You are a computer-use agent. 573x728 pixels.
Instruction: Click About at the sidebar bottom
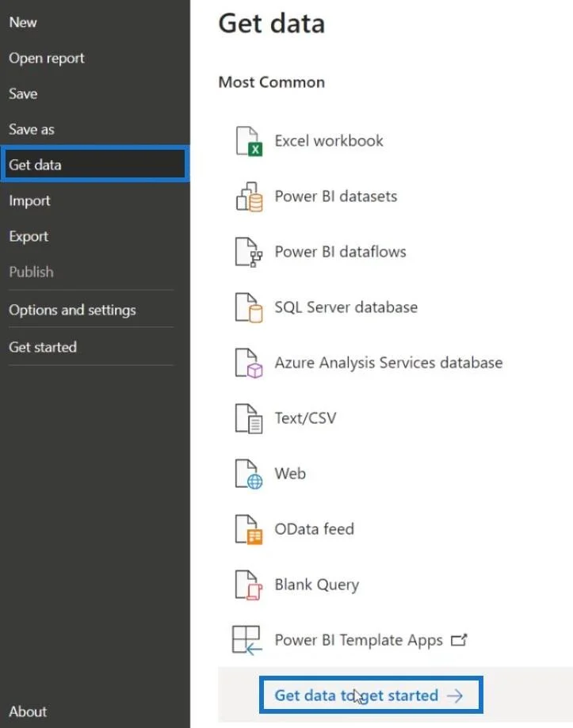click(28, 711)
